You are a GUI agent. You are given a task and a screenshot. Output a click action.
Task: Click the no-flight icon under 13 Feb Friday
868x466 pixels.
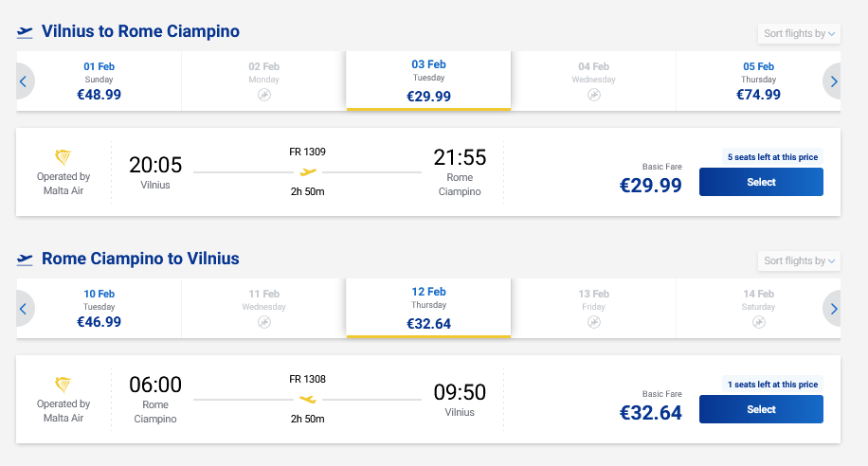[x=594, y=322]
